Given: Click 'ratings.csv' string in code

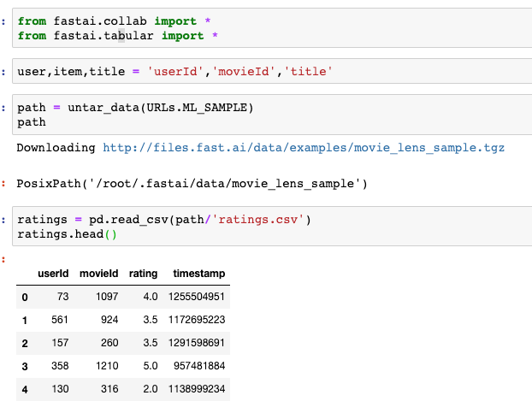Looking at the screenshot, I should [x=258, y=220].
